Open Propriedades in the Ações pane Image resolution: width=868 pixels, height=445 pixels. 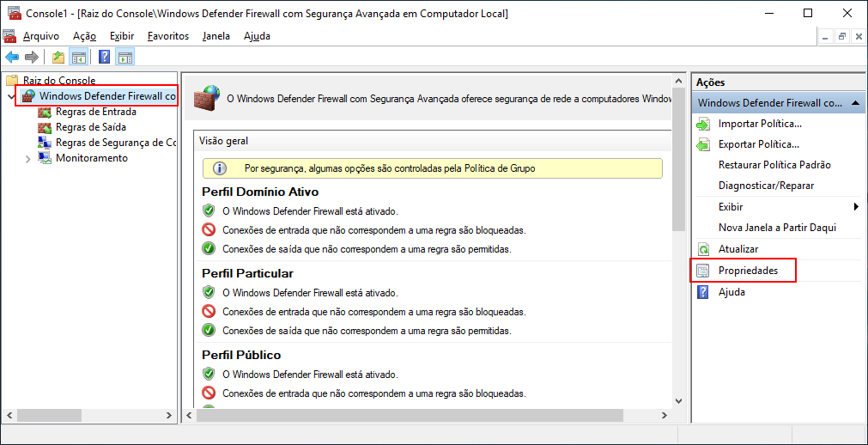tap(748, 271)
